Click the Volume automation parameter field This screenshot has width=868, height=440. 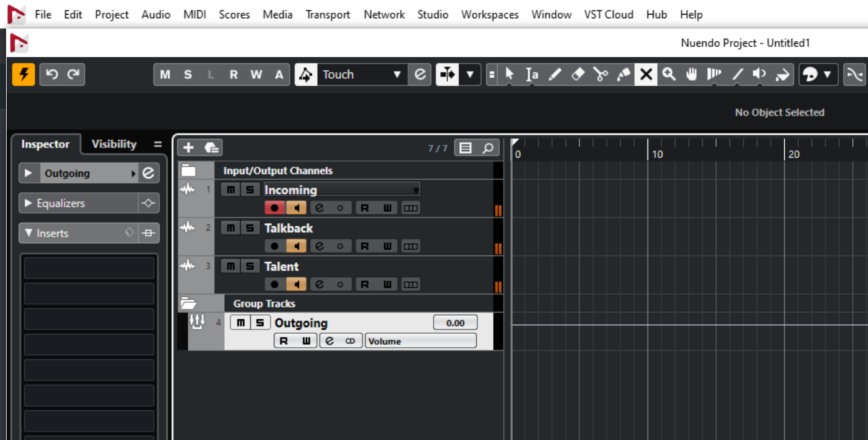click(x=420, y=341)
